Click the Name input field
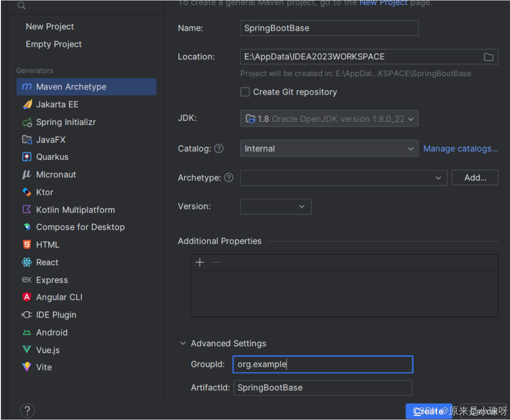The image size is (510, 420). 329,29
